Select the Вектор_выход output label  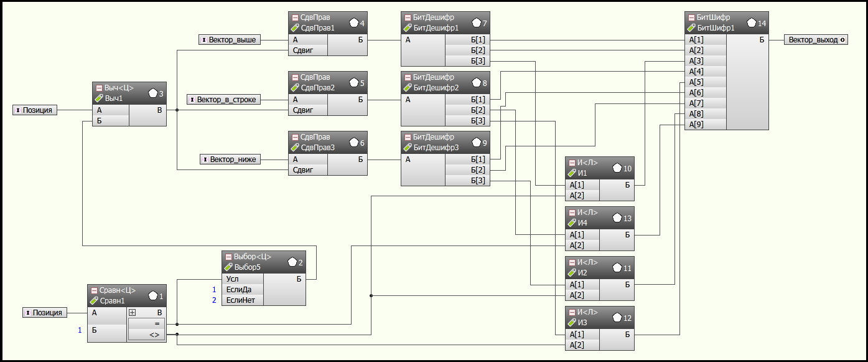pyautogui.click(x=816, y=40)
